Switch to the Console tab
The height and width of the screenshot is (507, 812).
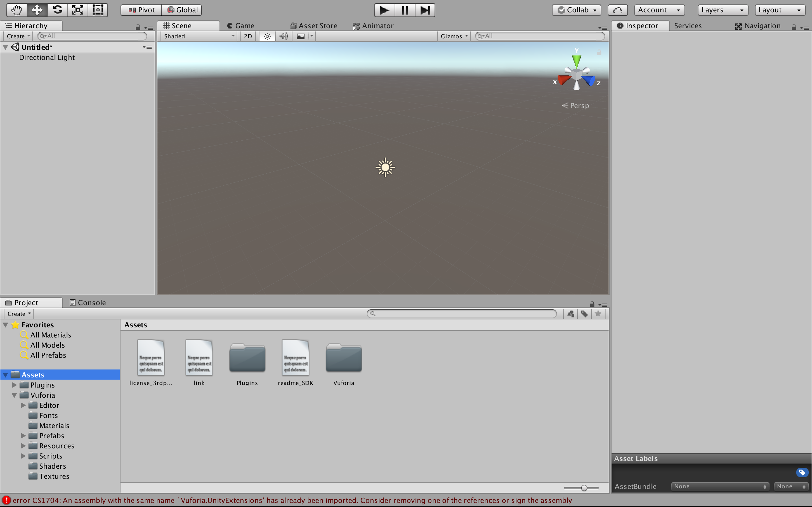click(x=88, y=302)
